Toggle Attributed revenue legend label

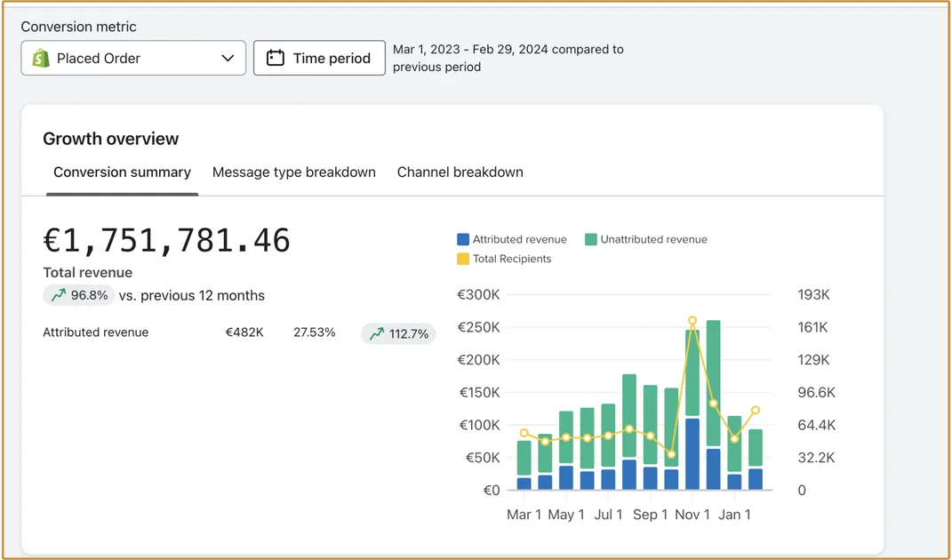[x=520, y=239]
